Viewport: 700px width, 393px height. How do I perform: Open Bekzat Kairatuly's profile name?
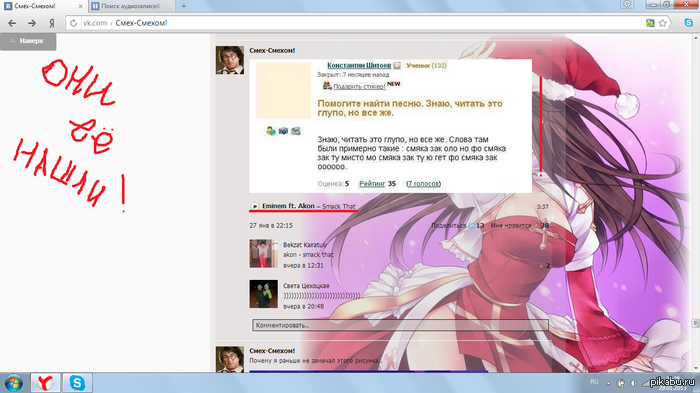(305, 245)
